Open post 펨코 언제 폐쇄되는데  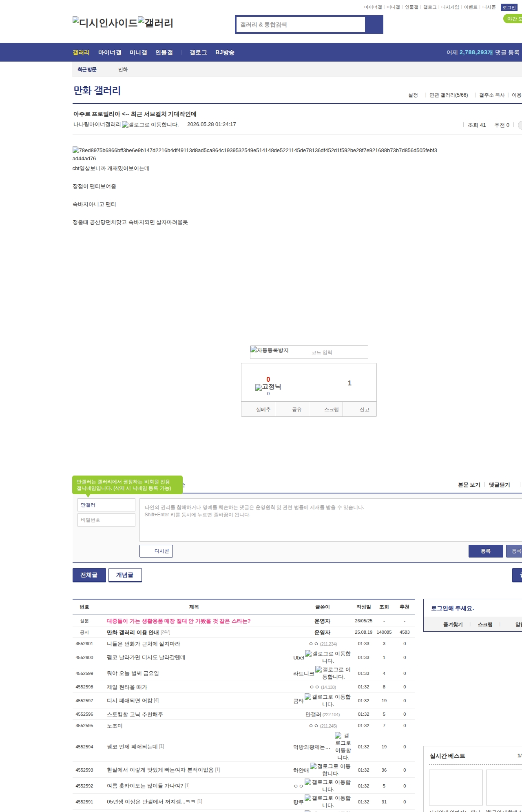coord(132,746)
